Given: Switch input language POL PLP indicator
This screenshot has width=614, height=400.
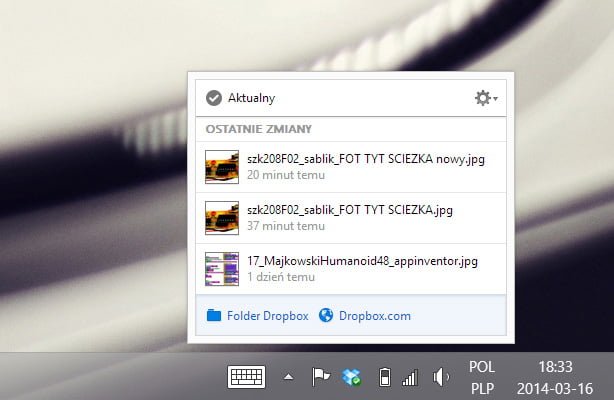Looking at the screenshot, I should pos(482,378).
